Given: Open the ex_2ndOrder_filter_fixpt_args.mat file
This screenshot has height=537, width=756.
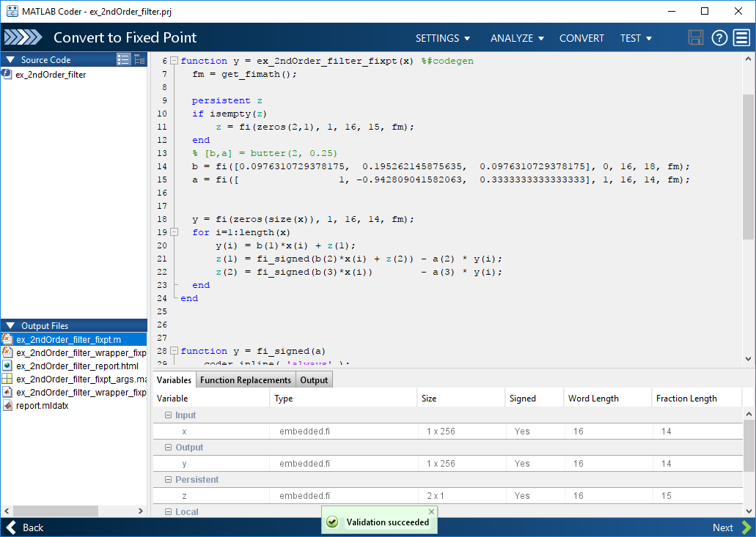Looking at the screenshot, I should point(81,379).
